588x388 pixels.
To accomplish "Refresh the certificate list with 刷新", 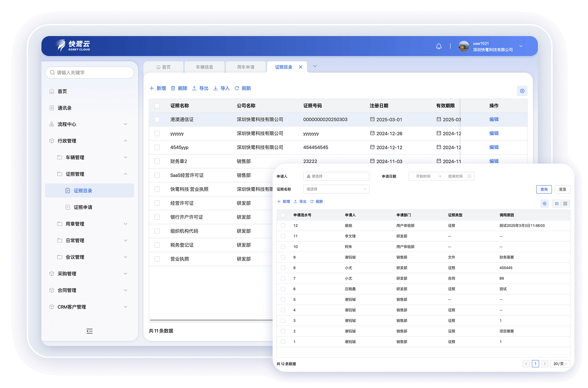I will [x=243, y=88].
